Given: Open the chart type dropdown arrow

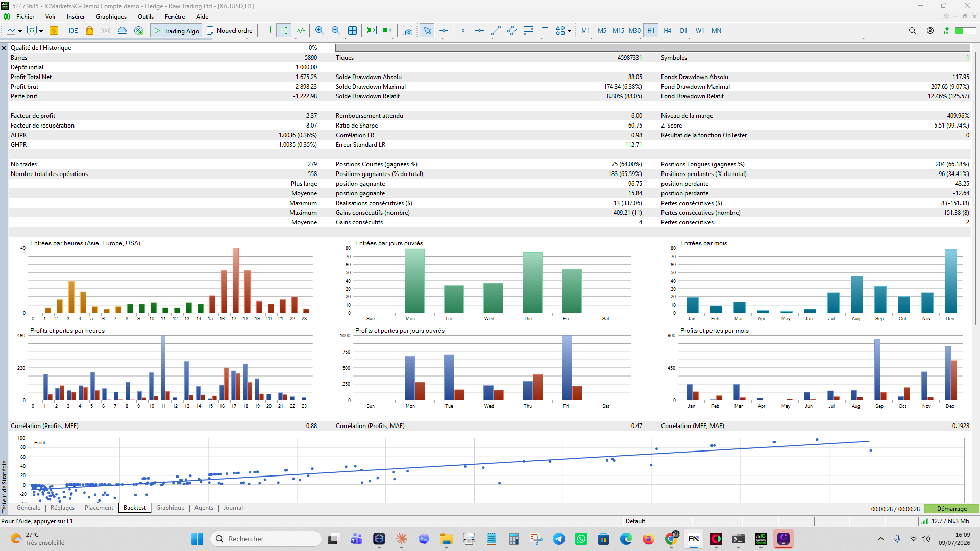Looking at the screenshot, I should (x=20, y=31).
